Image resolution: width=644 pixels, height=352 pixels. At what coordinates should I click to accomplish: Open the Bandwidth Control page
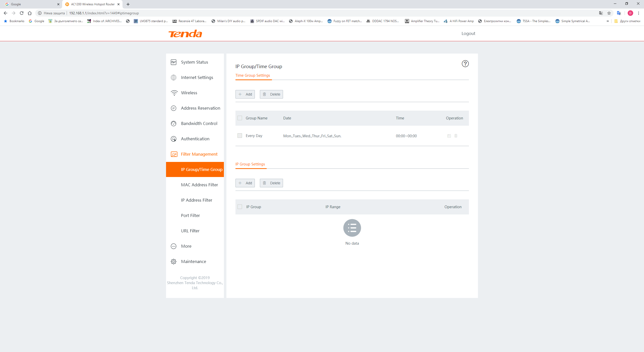click(x=195, y=123)
